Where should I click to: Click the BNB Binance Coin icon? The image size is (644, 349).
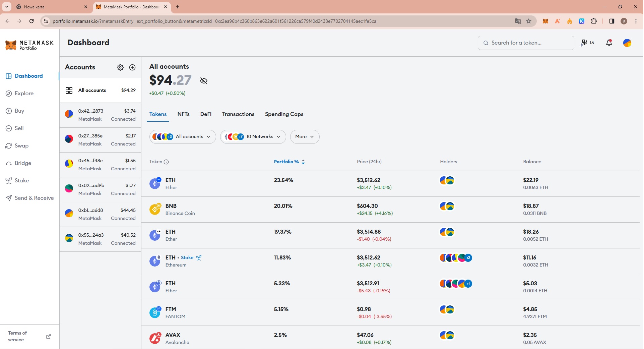pos(155,209)
